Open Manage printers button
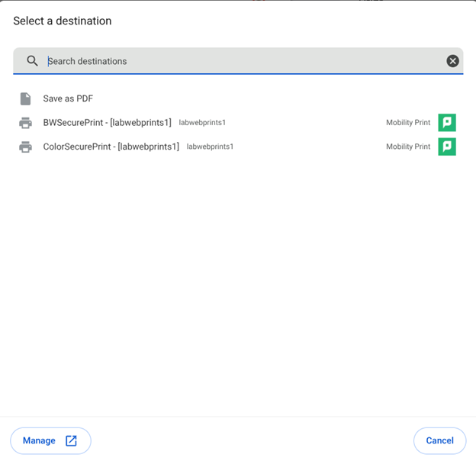The height and width of the screenshot is (461, 476). [50, 440]
